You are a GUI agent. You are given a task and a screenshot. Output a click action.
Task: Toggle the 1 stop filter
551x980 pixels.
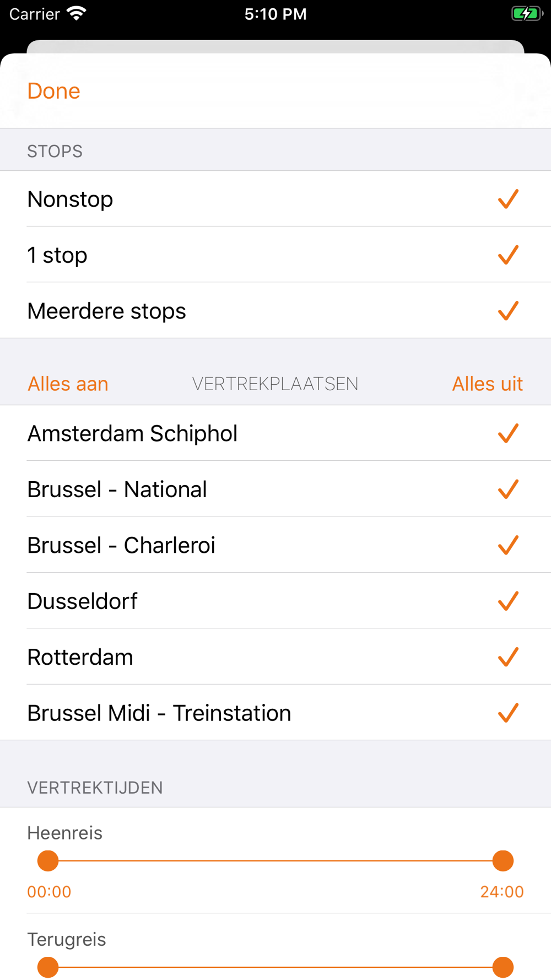point(275,255)
